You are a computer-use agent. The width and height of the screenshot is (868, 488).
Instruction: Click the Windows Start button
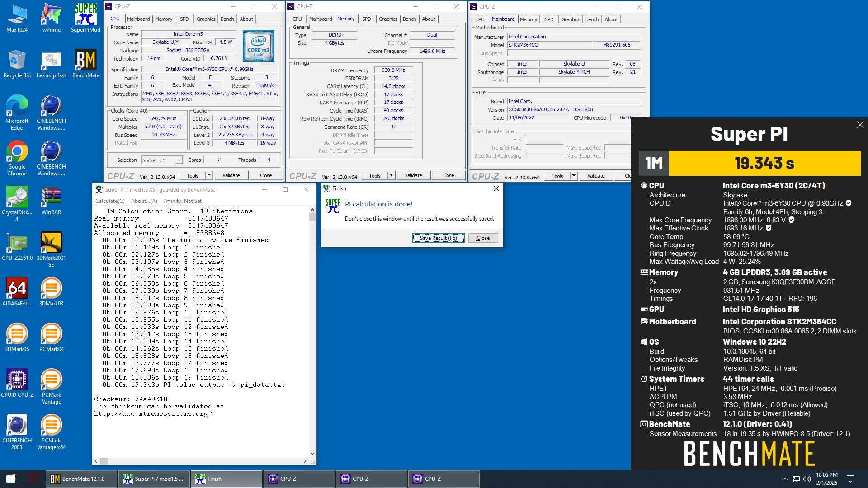(11, 479)
